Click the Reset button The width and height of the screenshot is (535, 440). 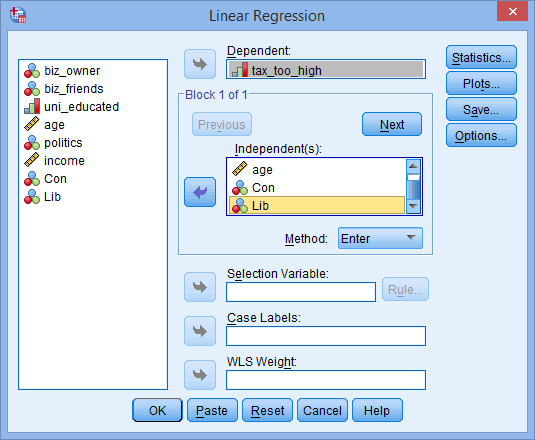point(267,410)
